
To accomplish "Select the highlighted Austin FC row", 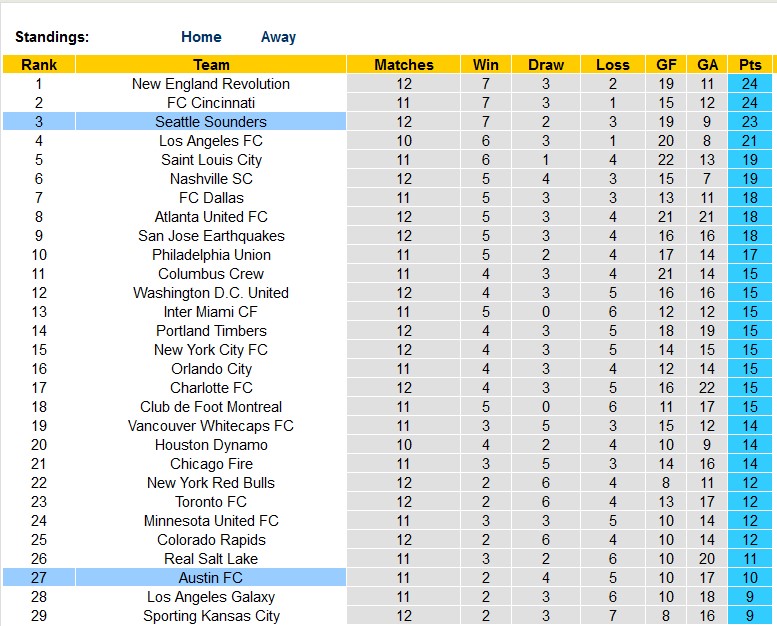I will tap(211, 578).
